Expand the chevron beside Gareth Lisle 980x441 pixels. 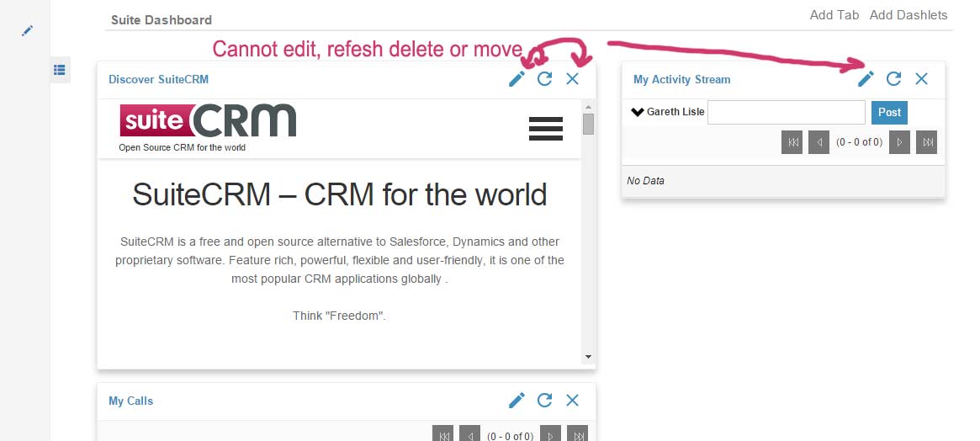638,113
